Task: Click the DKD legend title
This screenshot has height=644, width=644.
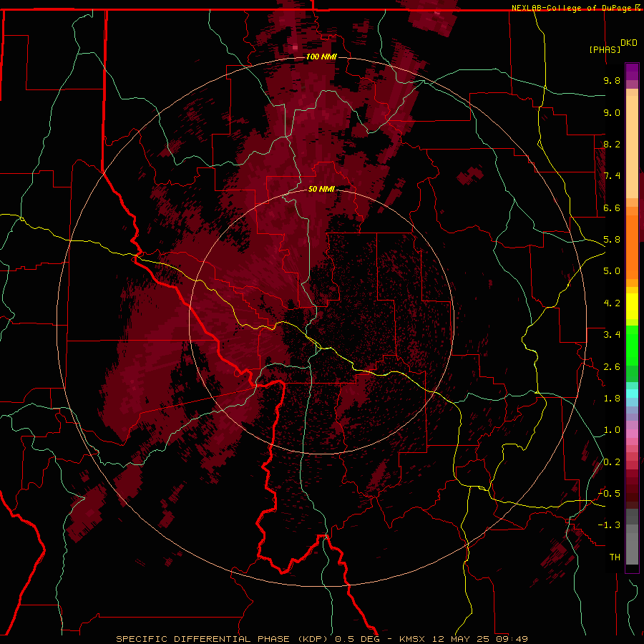Action: coord(629,43)
